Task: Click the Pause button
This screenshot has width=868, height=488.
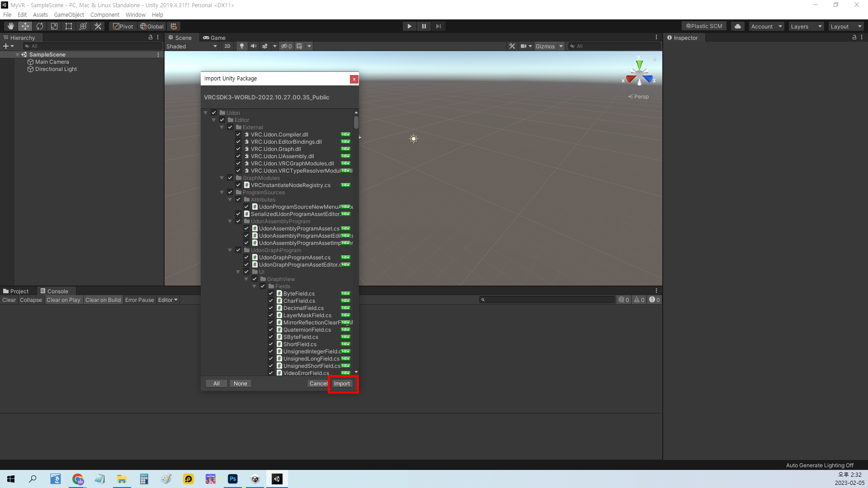Action: click(x=424, y=26)
